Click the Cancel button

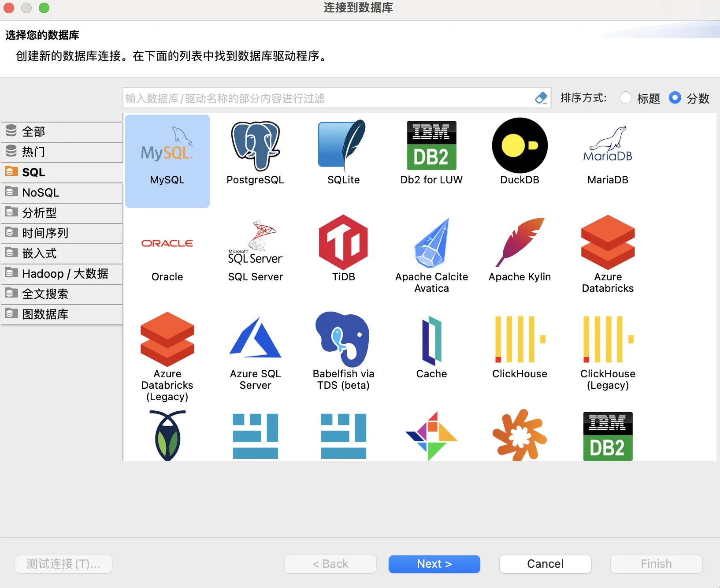click(546, 564)
